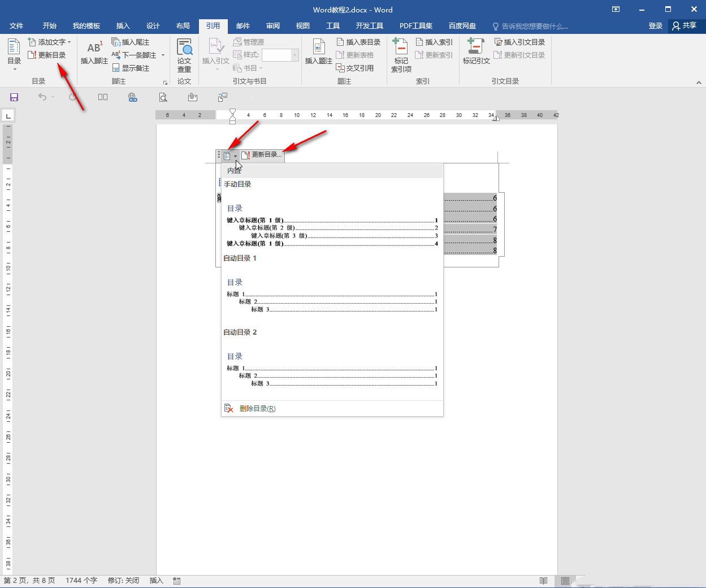Switch to the 开始 tab

click(x=50, y=26)
